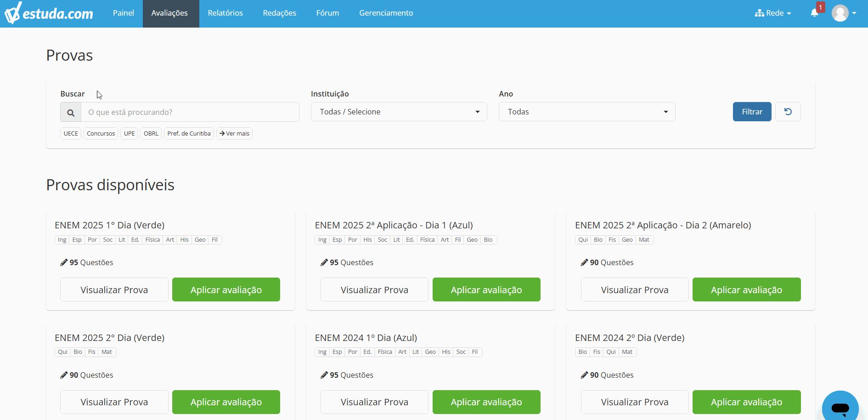
Task: Aplicar avaliação for ENEM 2024 1º Dia (Azul)
Action: 487,402
